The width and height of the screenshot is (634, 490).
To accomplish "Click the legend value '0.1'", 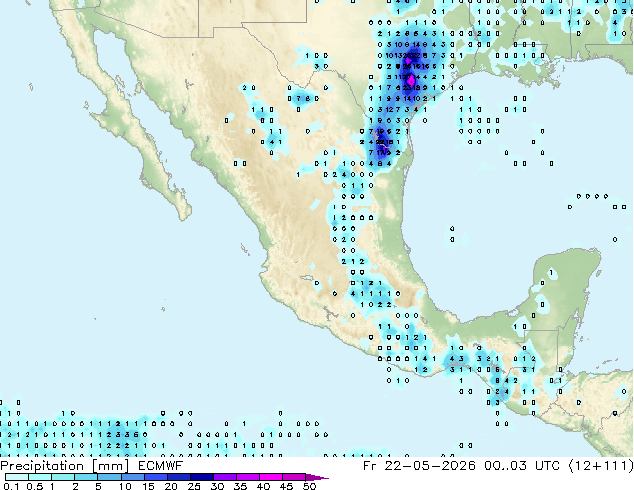I will coord(11,486).
